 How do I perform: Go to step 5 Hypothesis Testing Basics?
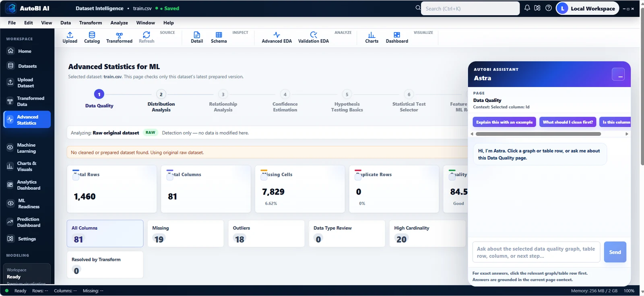pyautogui.click(x=347, y=101)
